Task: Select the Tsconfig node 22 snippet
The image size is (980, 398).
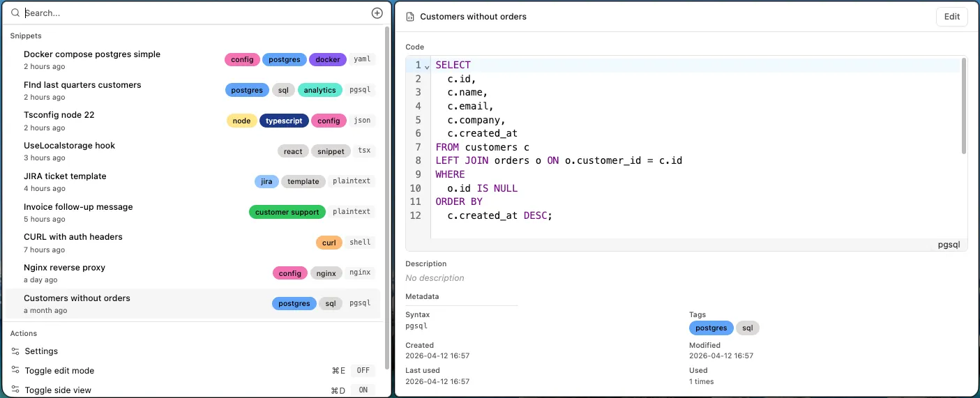Action: pos(59,115)
